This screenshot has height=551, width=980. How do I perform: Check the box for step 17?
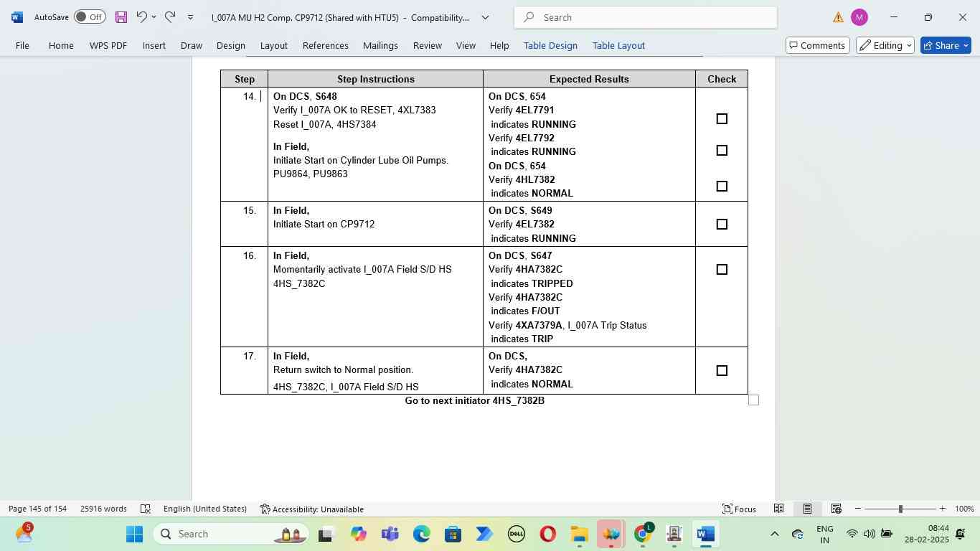(x=722, y=371)
